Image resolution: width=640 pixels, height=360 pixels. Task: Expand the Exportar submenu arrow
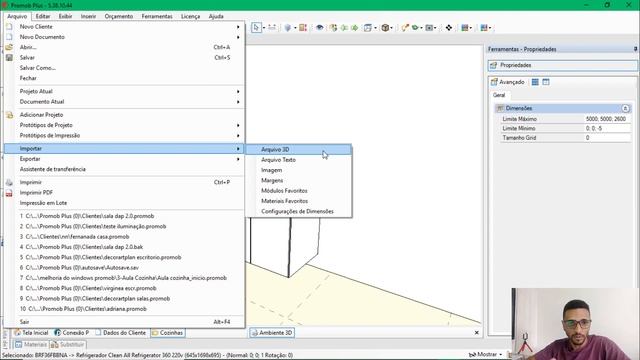click(x=238, y=159)
